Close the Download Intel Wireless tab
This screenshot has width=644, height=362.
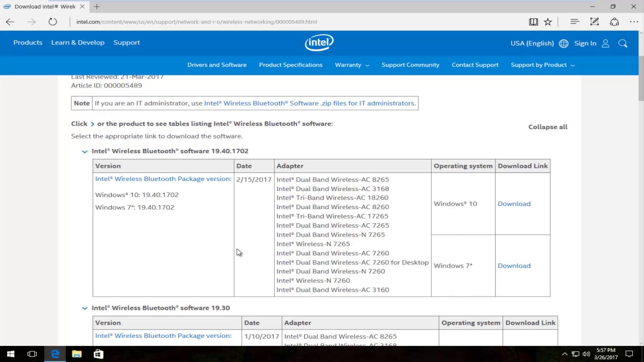(x=82, y=7)
